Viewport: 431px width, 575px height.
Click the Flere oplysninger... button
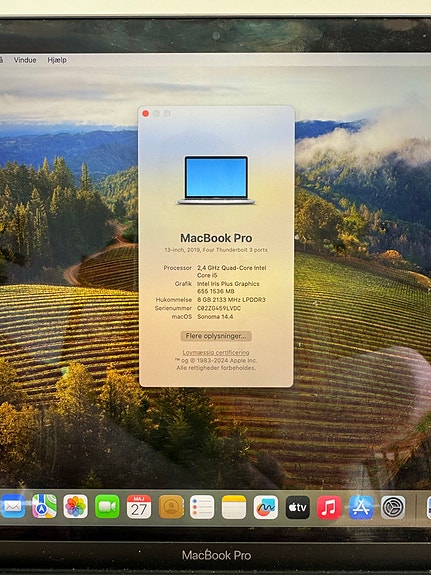216,336
